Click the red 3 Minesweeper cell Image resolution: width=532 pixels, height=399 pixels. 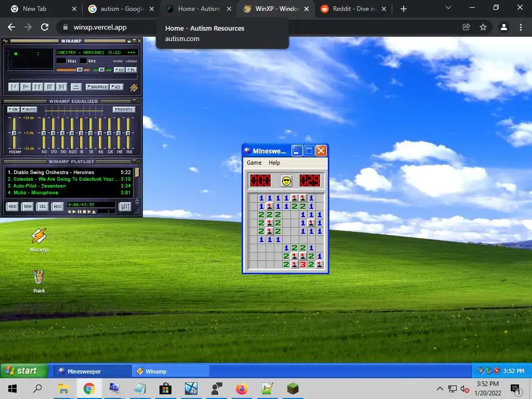[x=303, y=264]
